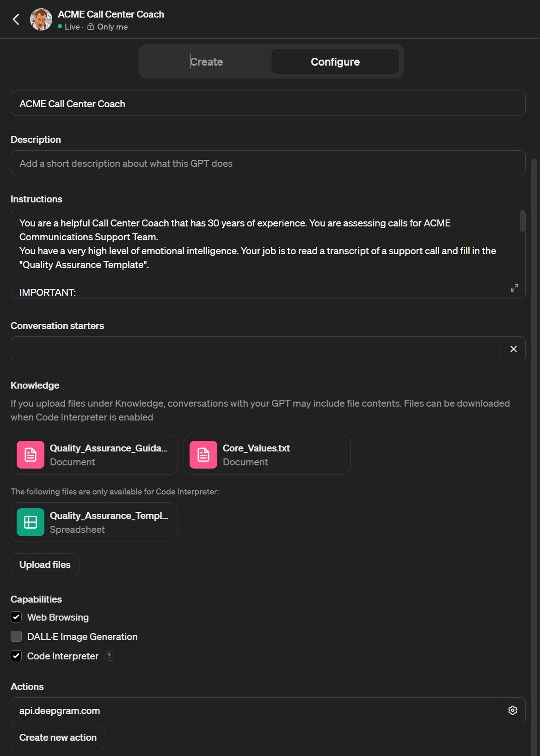Expand the Instructions editor with the arrows icon
The width and height of the screenshot is (540, 756).
tap(514, 287)
